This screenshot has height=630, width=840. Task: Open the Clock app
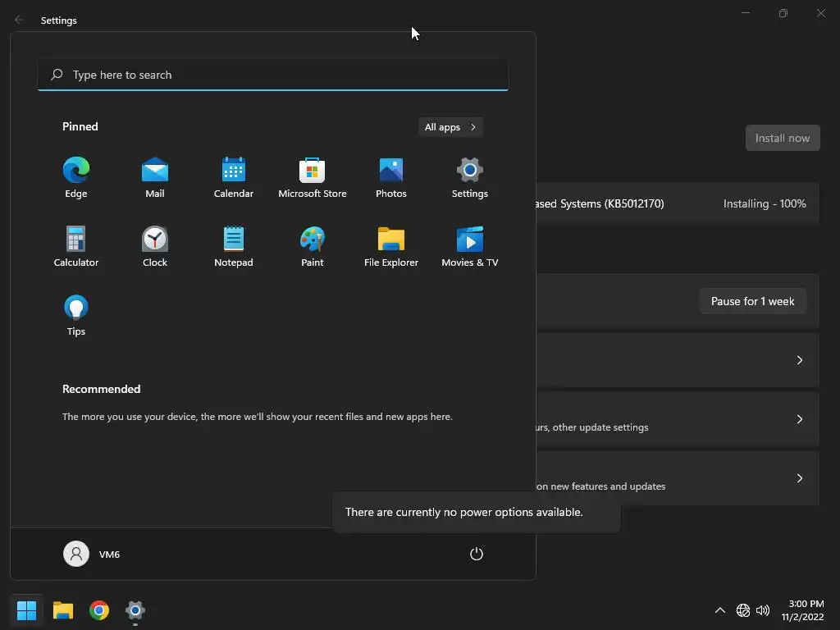(x=155, y=247)
